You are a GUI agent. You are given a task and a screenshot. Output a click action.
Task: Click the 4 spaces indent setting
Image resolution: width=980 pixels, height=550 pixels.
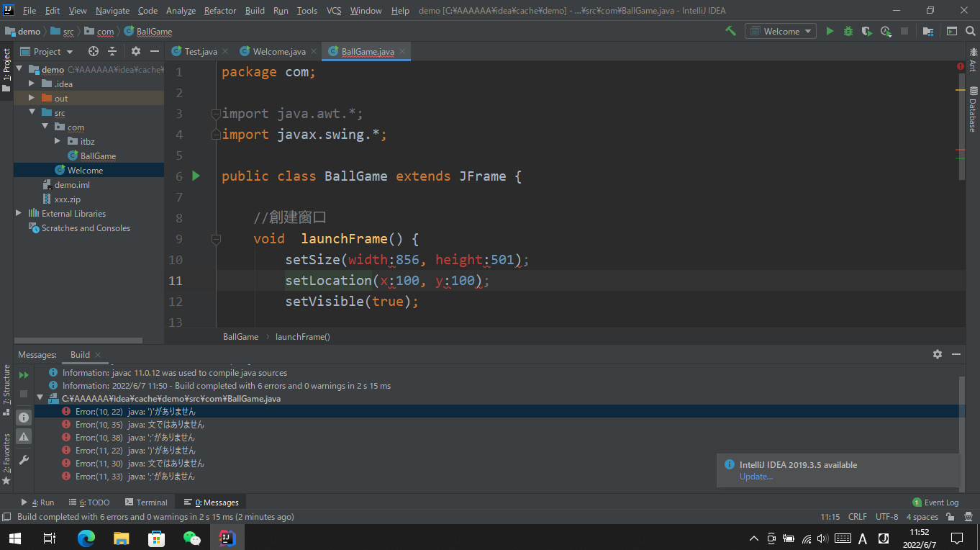922,517
